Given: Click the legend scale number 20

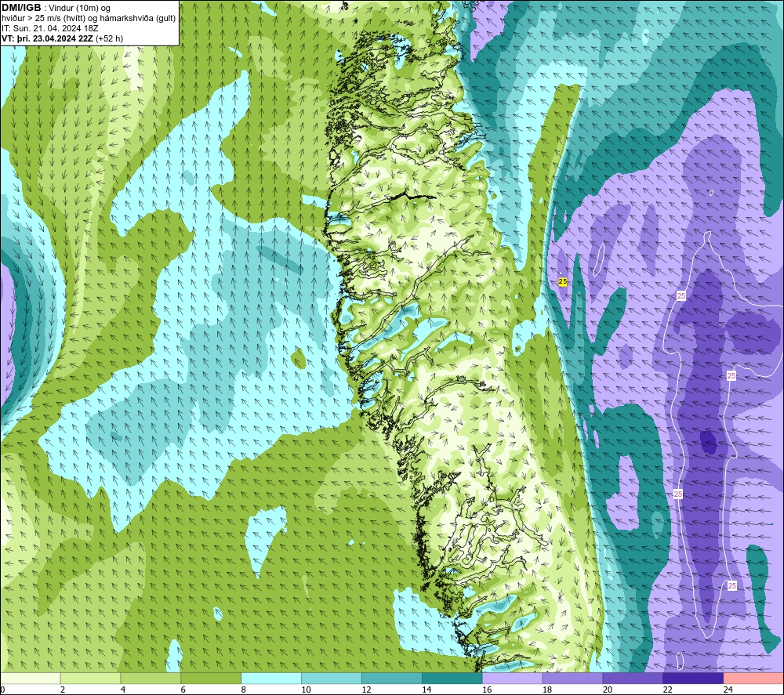Looking at the screenshot, I should (608, 690).
